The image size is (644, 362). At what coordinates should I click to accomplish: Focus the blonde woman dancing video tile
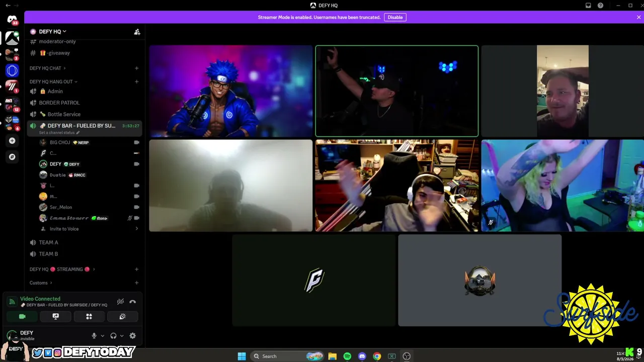tap(562, 186)
